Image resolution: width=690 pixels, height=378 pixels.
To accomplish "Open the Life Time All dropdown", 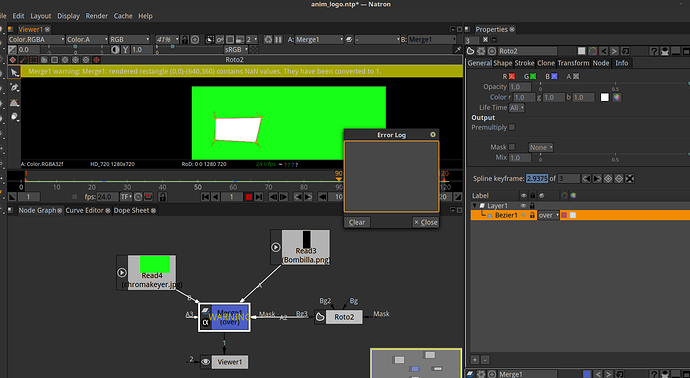I will click(x=517, y=107).
